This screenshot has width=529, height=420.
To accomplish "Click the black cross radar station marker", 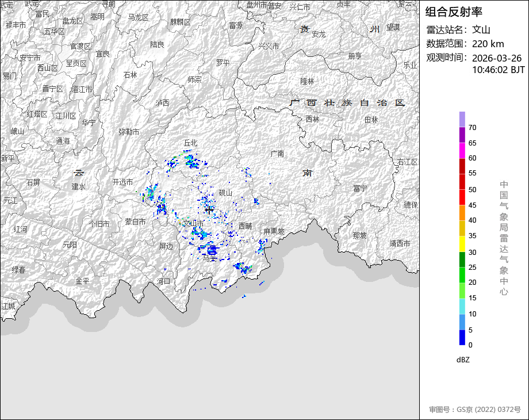I will (x=209, y=211).
